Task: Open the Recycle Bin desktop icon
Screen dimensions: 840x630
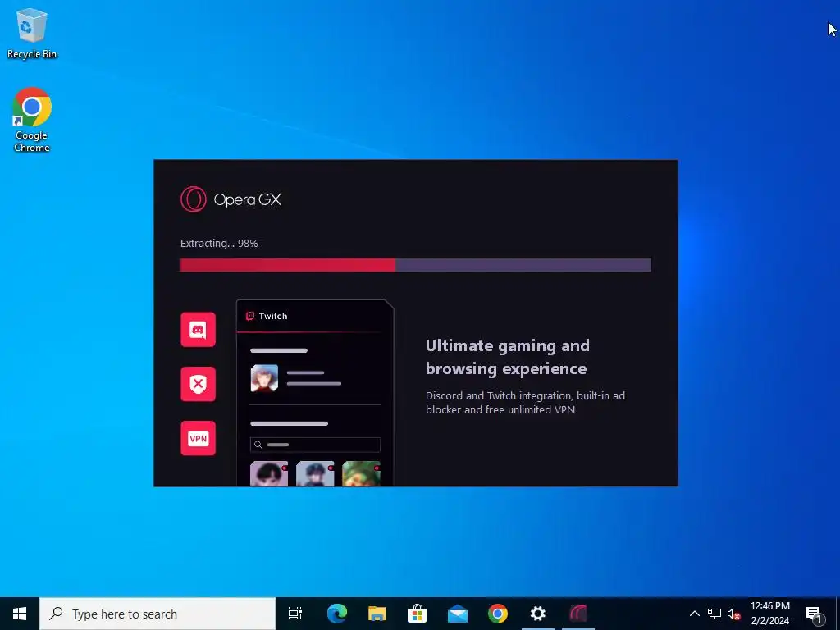Action: (32, 33)
